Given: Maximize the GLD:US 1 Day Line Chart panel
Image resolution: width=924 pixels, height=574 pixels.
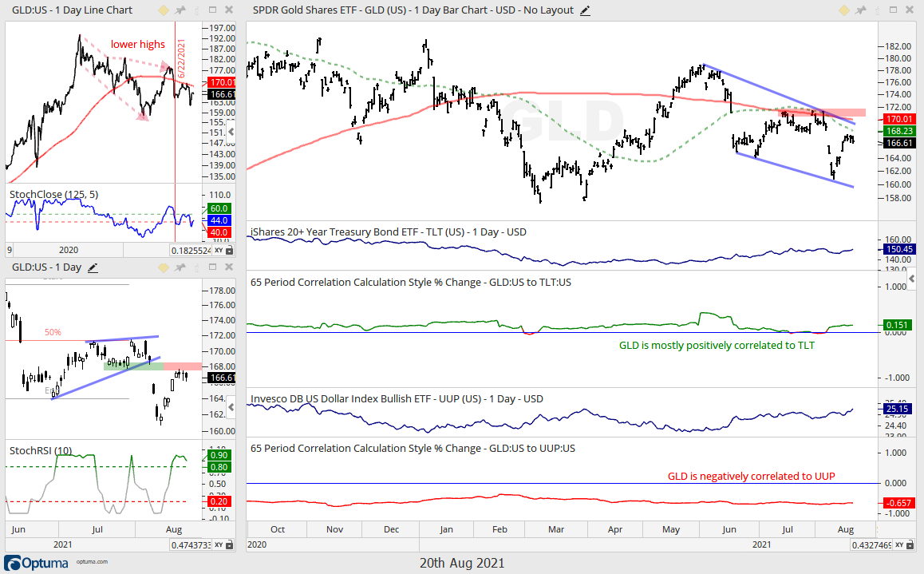Looking at the screenshot, I should pos(213,10).
